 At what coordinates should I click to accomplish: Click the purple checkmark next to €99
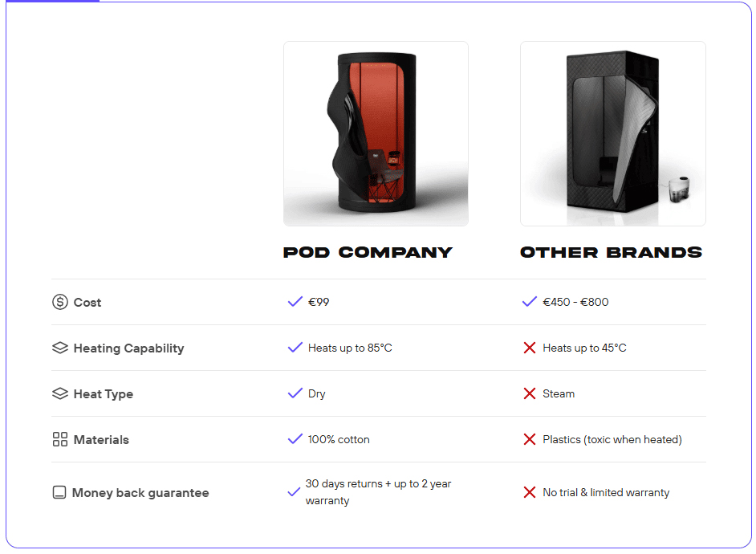coord(295,302)
